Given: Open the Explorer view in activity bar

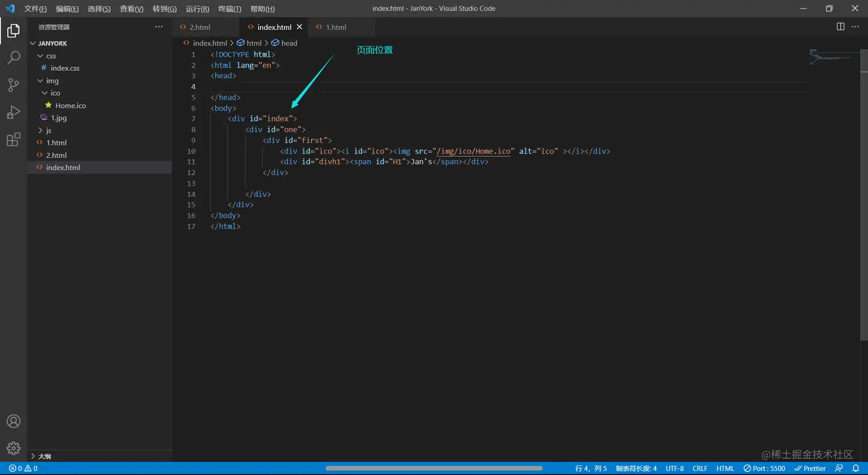Looking at the screenshot, I should (13, 30).
